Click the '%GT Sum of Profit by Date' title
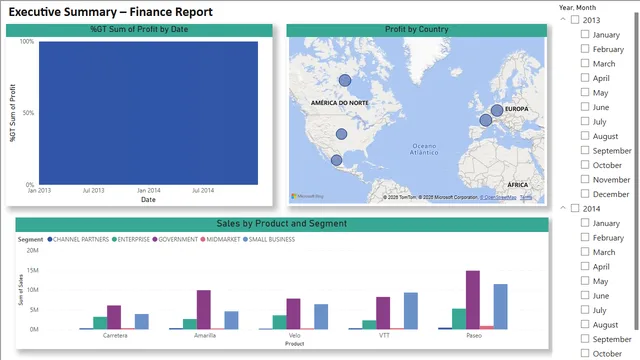The height and width of the screenshot is (360, 640). 139,29
